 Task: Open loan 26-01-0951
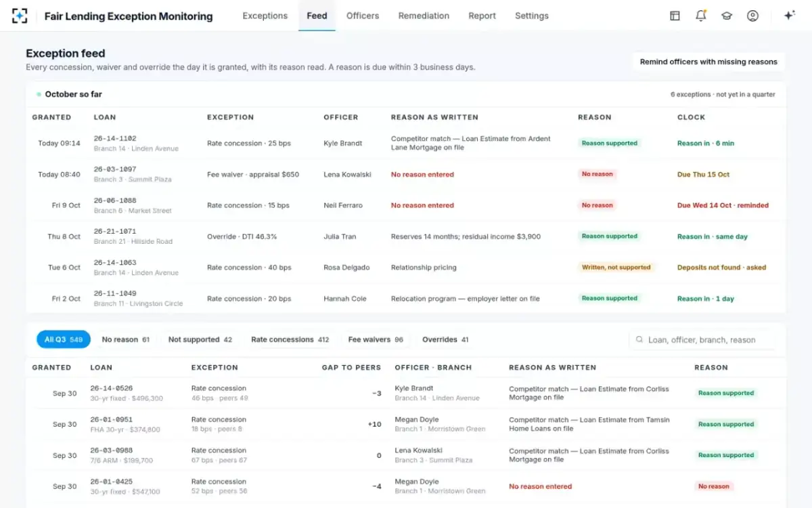(111, 419)
